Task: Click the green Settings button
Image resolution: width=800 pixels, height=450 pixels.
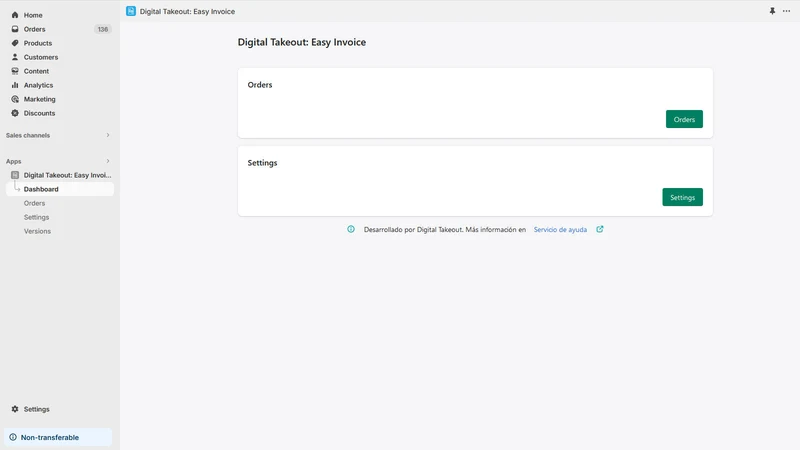Action: click(683, 197)
